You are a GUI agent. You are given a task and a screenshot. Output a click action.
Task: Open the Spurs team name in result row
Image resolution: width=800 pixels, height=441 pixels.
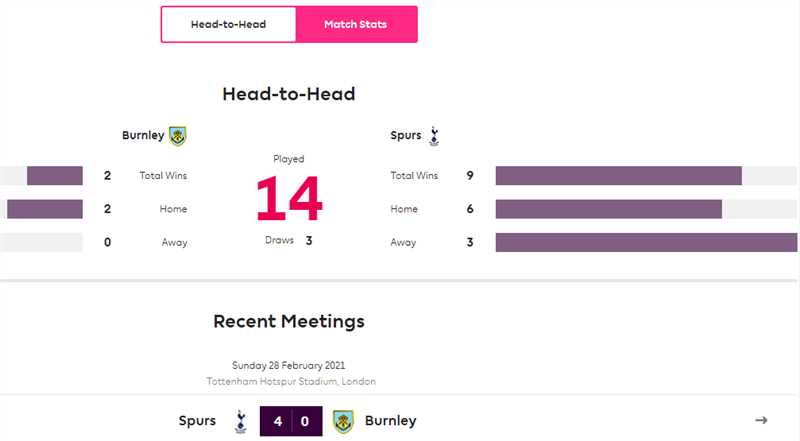click(197, 421)
